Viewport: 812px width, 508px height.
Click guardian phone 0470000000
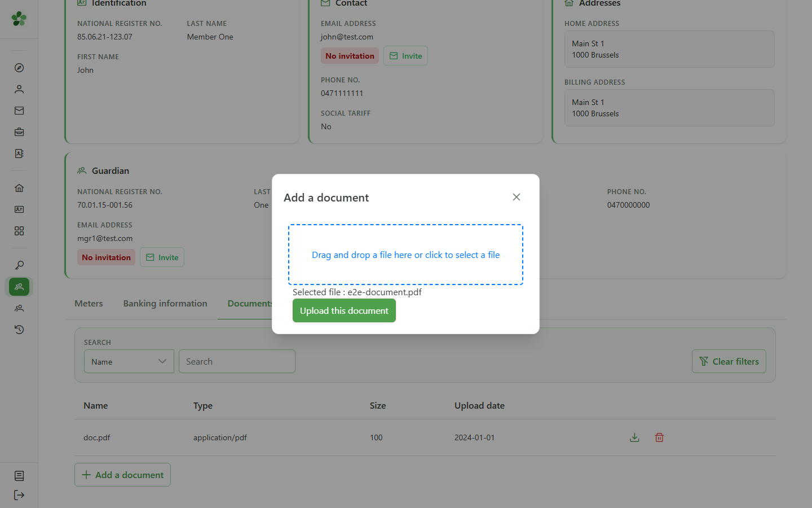(628, 205)
